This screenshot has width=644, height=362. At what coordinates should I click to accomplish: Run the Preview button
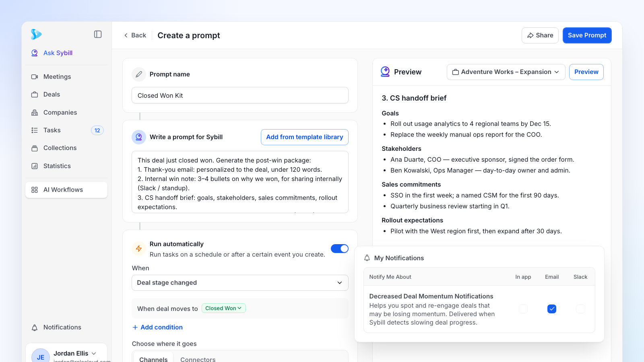586,72
